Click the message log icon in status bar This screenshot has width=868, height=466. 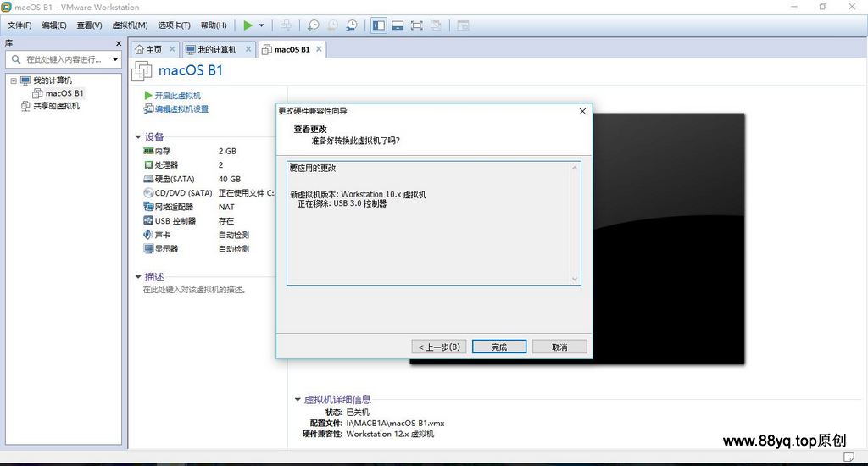[849, 458]
